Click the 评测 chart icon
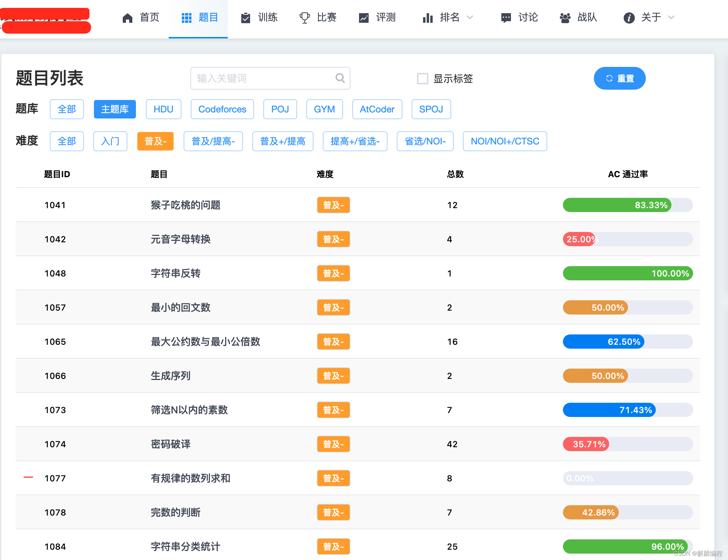The width and height of the screenshot is (728, 560). point(364,17)
